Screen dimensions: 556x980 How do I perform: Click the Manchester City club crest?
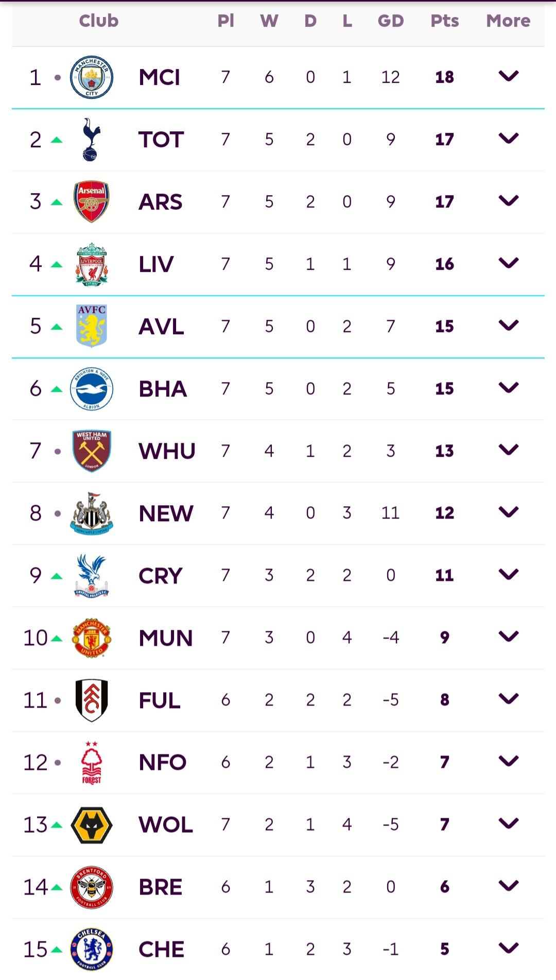coord(92,77)
